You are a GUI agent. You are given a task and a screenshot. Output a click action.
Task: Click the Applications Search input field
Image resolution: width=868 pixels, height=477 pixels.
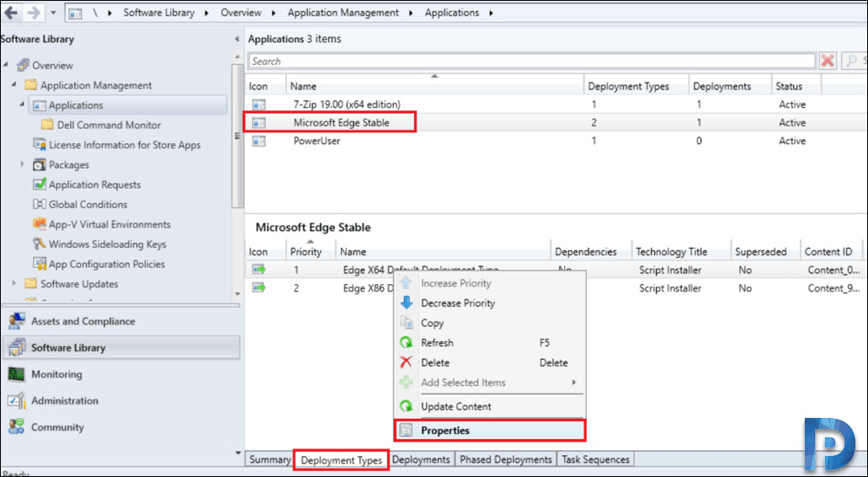point(532,61)
